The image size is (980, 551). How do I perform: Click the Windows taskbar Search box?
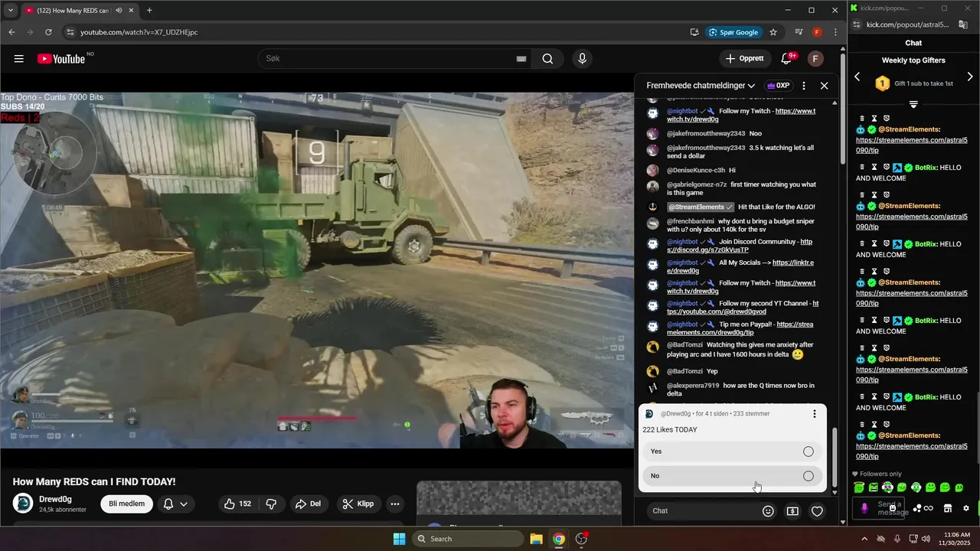pos(468,539)
